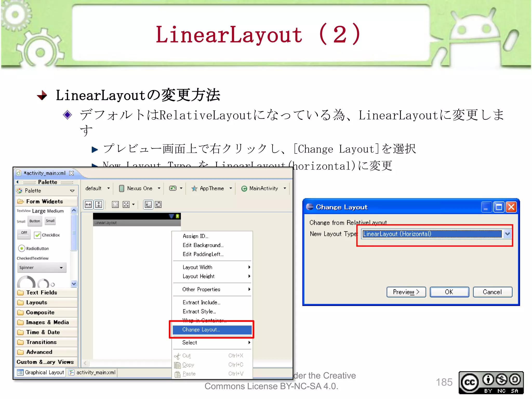Select the CheckBox widget in palette

tap(47, 235)
